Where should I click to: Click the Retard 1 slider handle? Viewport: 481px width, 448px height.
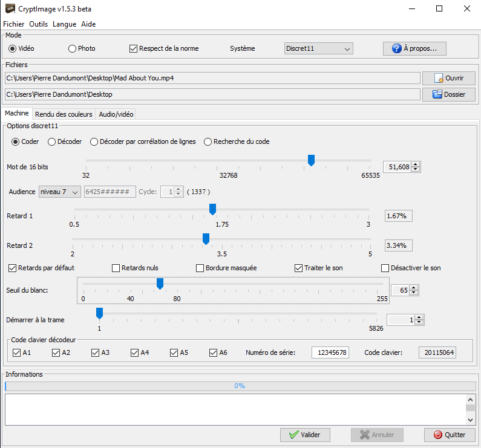coord(212,209)
